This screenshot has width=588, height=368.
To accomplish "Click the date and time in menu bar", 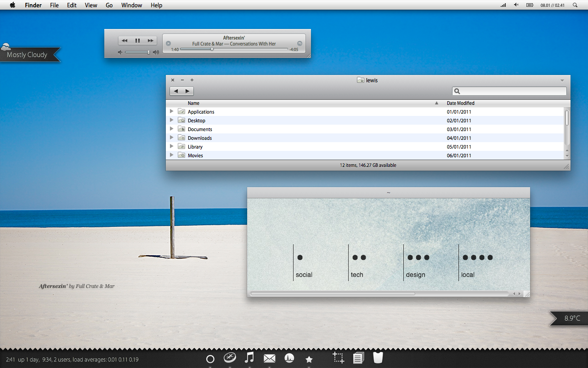I will 553,5.
